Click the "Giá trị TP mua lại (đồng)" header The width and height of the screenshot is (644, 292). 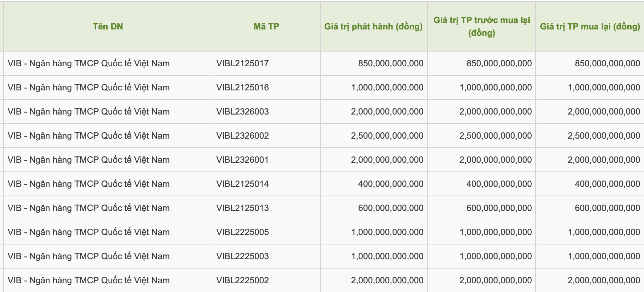[590, 26]
